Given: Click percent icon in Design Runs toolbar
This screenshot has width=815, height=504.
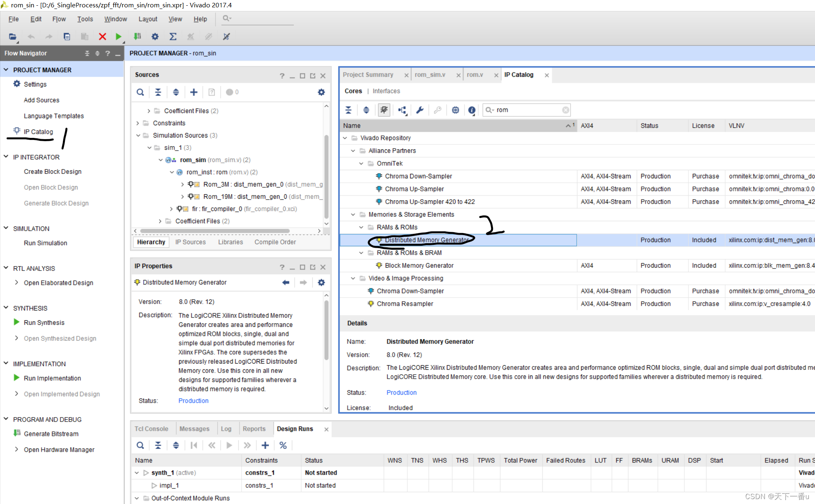Looking at the screenshot, I should tap(283, 445).
